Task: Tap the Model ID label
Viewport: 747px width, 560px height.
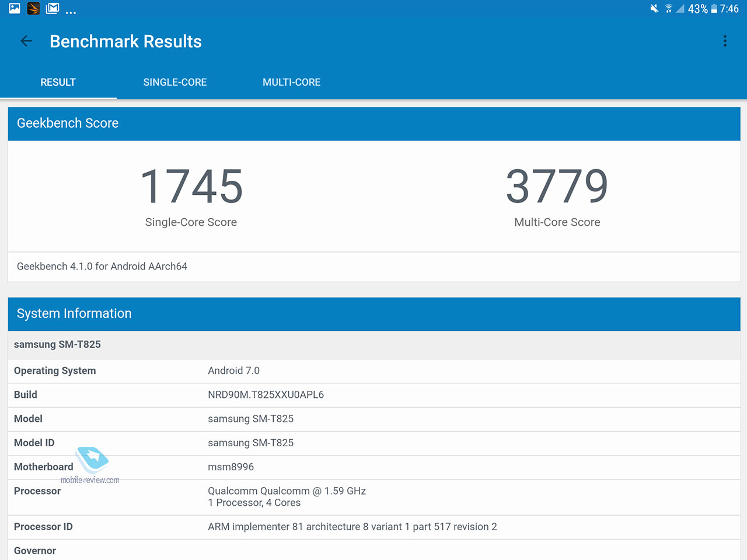Action: tap(34, 443)
